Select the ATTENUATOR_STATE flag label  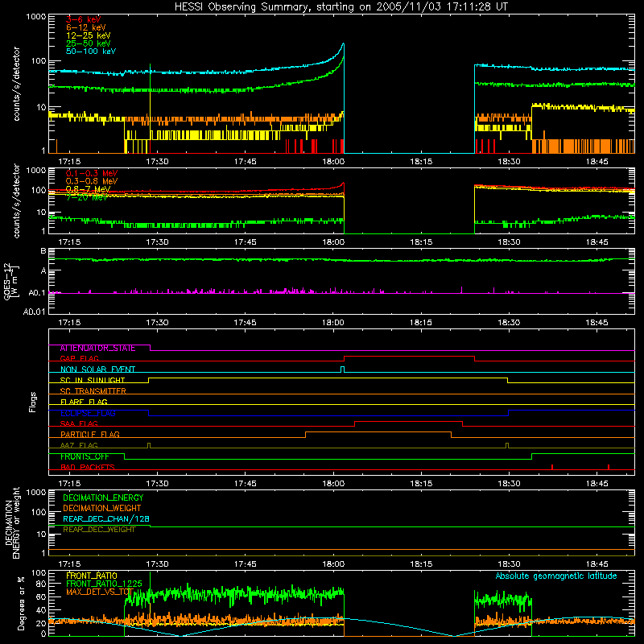[x=97, y=349]
